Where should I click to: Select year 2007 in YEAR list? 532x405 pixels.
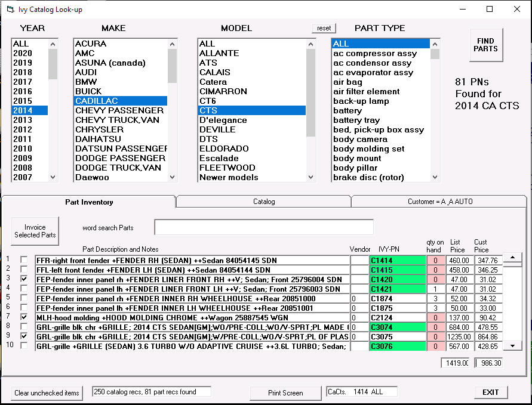[30, 177]
